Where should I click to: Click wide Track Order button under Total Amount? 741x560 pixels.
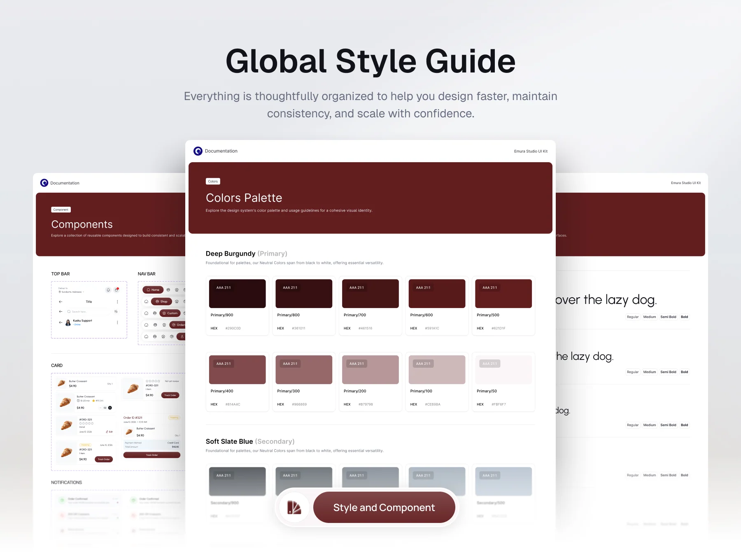[x=152, y=455]
